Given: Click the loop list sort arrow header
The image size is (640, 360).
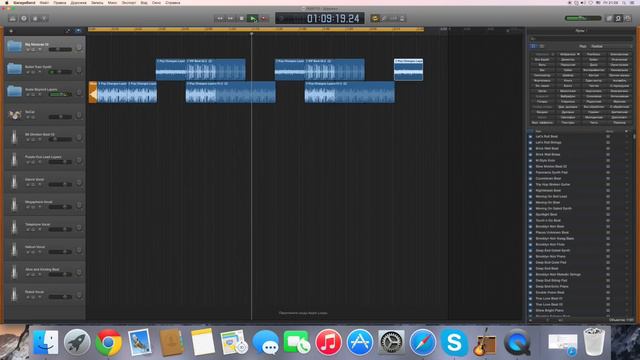Looking at the screenshot, I should 626,131.
